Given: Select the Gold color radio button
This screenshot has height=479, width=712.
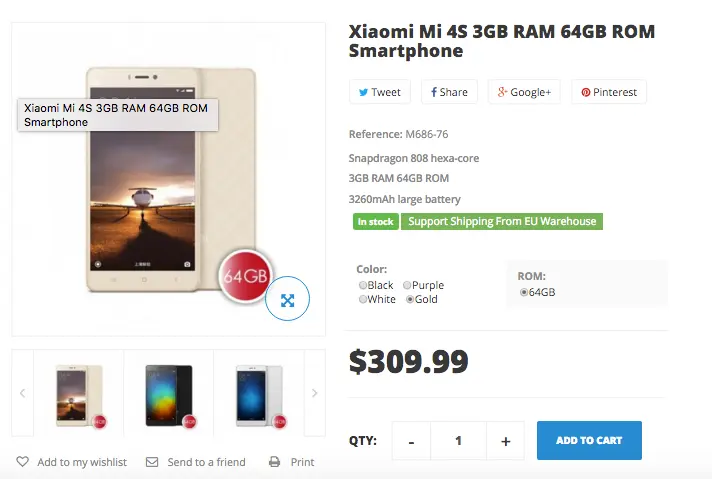Looking at the screenshot, I should [x=410, y=299].
